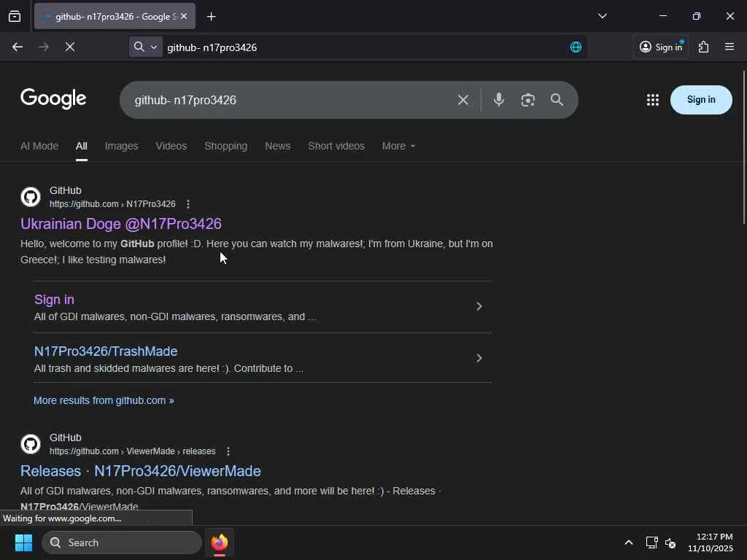The image size is (747, 560).
Task: Click the taskbar Search box
Action: pos(122,542)
